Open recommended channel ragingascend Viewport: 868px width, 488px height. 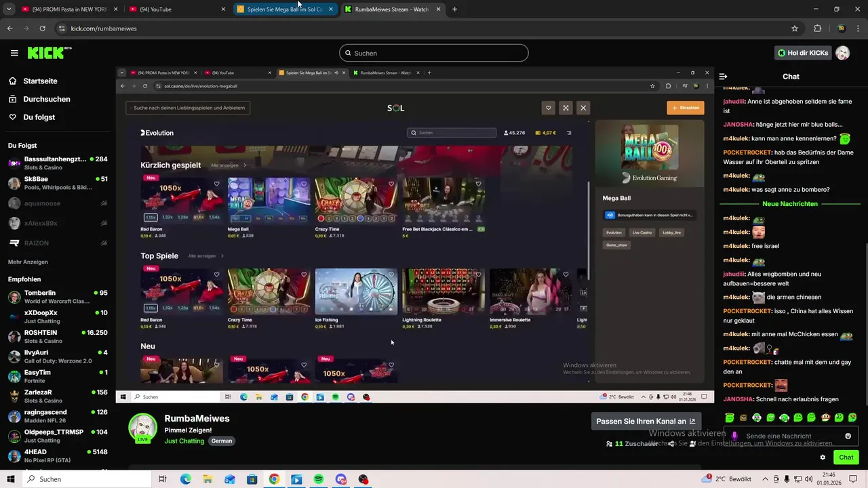click(58, 416)
